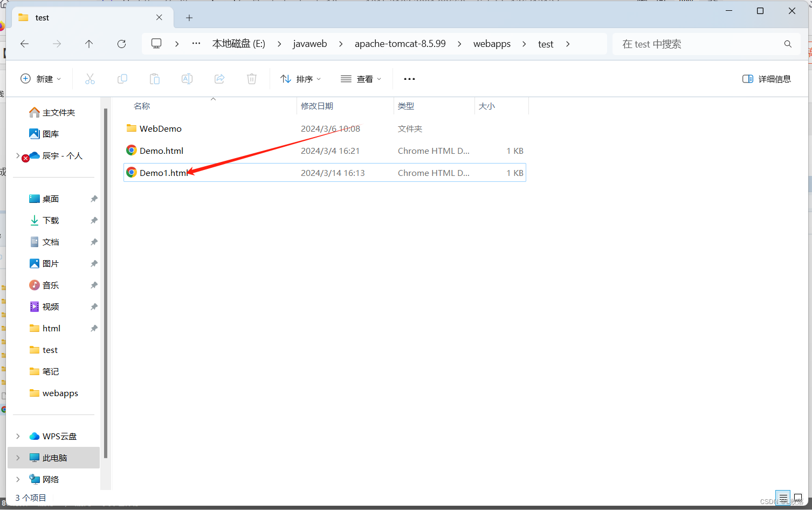Unpin html folder using its pin icon
Viewport: 812px width, 510px height.
tap(94, 328)
